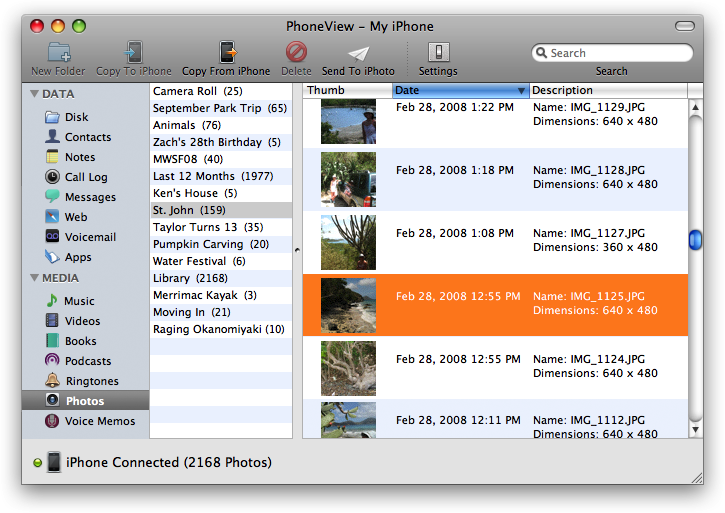Collapse the DATA section triangle
This screenshot has width=725, height=513.
tap(34, 93)
